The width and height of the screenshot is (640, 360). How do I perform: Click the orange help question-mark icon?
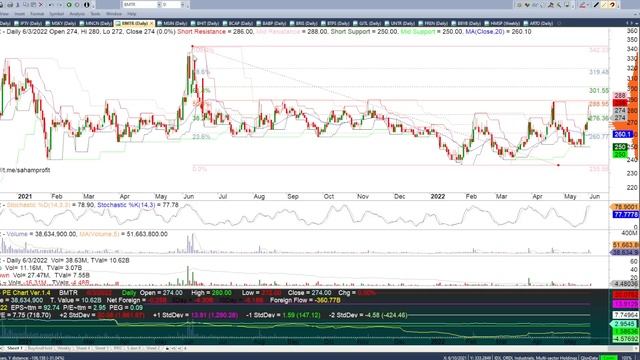[x=612, y=4]
